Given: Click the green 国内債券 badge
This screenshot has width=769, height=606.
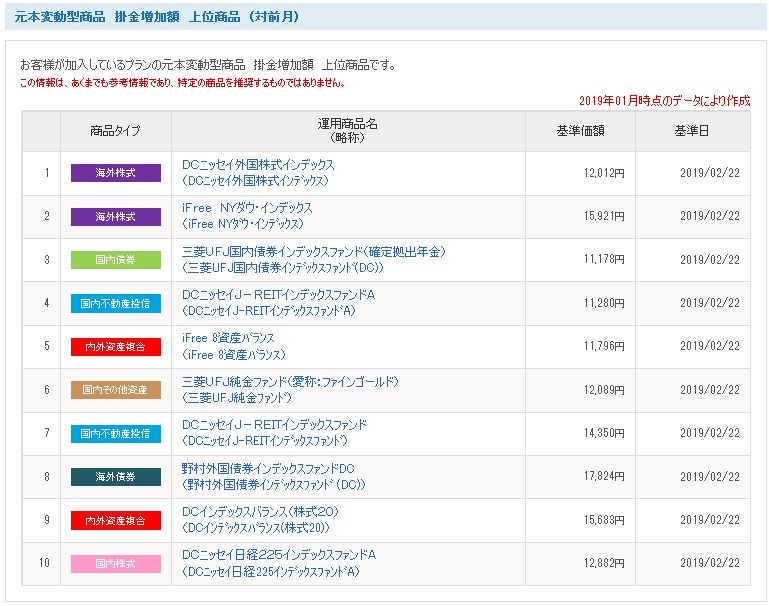Looking at the screenshot, I should [x=116, y=260].
